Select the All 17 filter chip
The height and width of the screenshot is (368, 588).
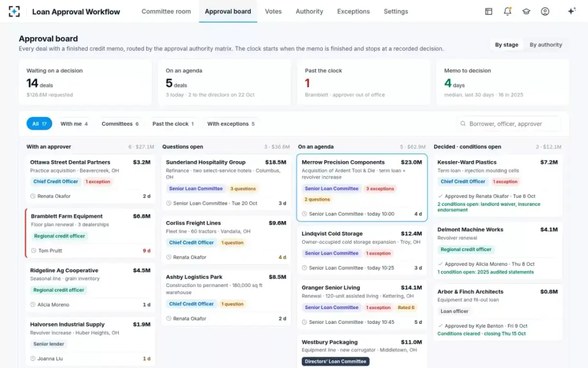[39, 124]
